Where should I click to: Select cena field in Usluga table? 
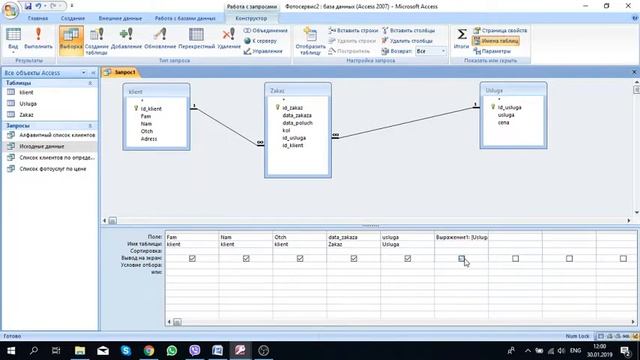pos(503,122)
